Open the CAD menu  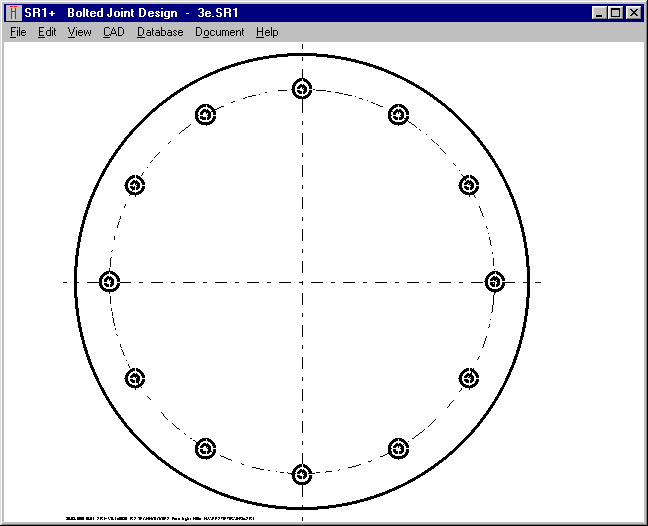pos(113,32)
